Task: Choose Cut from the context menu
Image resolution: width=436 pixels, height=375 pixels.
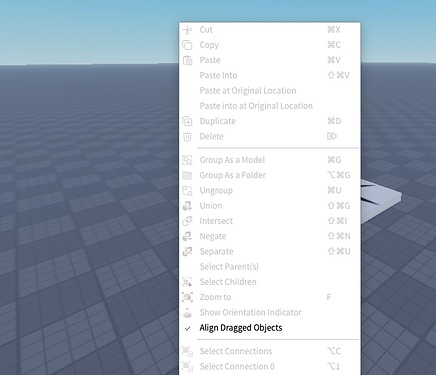Action: [270, 30]
